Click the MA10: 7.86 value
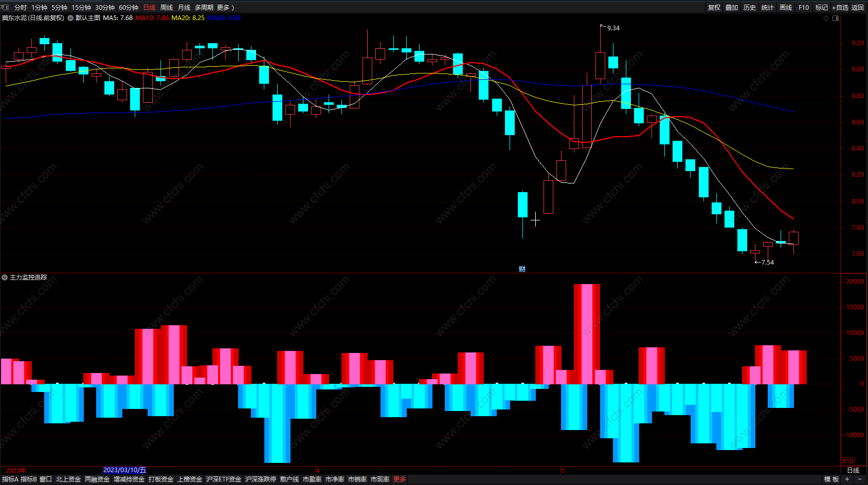Screen dimensions: 868x485 (152, 18)
